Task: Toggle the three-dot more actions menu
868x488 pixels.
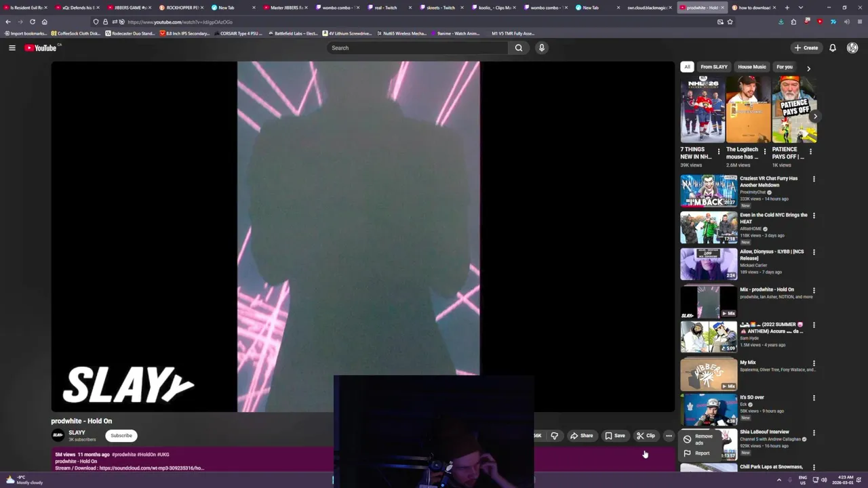Action: pyautogui.click(x=669, y=436)
